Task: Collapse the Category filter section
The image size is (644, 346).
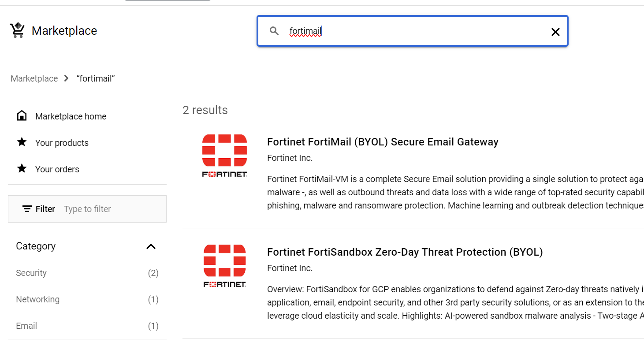Action: pyautogui.click(x=151, y=246)
